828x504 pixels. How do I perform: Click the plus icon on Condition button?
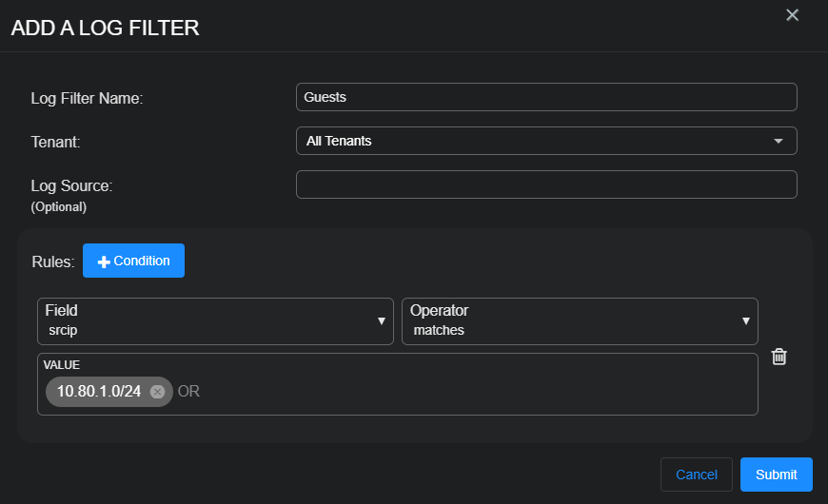(x=105, y=262)
